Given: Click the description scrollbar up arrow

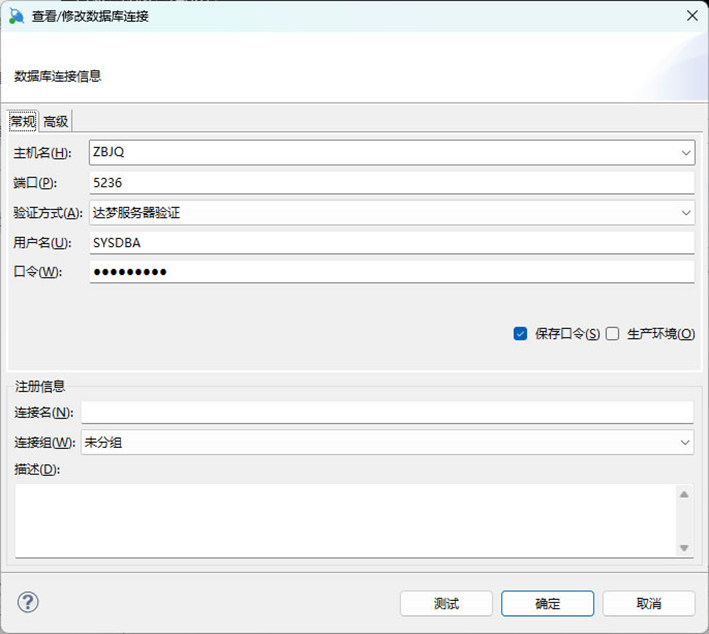Looking at the screenshot, I should [684, 494].
